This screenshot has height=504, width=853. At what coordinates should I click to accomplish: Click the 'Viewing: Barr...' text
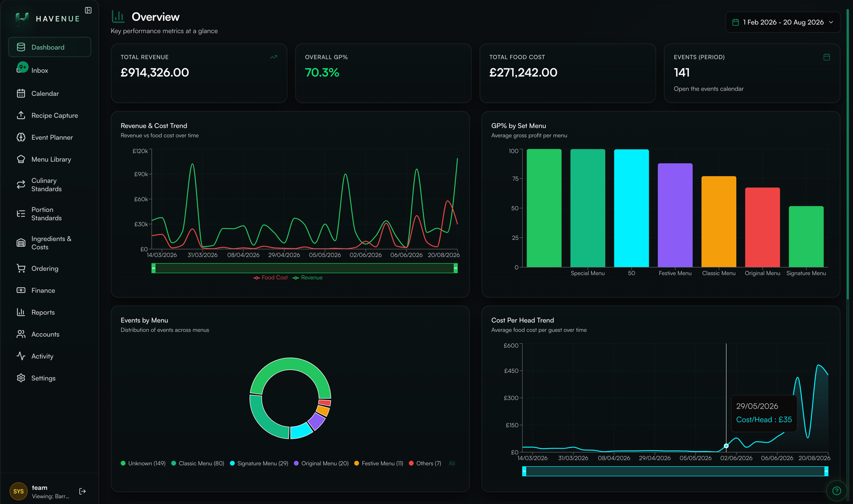pyautogui.click(x=51, y=497)
